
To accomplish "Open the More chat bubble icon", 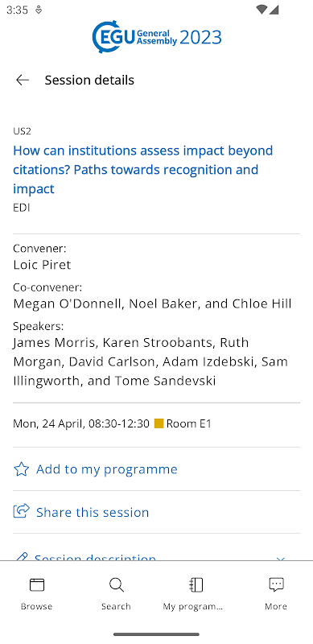I will click(276, 584).
